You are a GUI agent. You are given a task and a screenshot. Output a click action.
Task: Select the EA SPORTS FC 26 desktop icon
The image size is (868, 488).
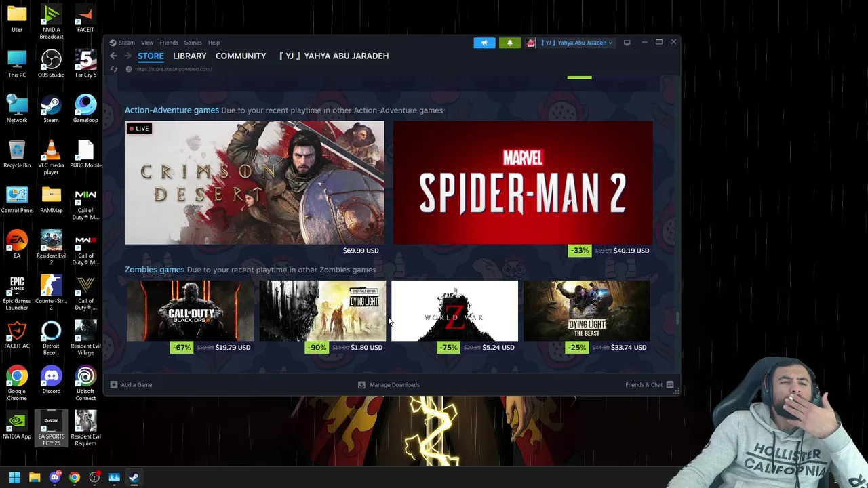tap(52, 428)
